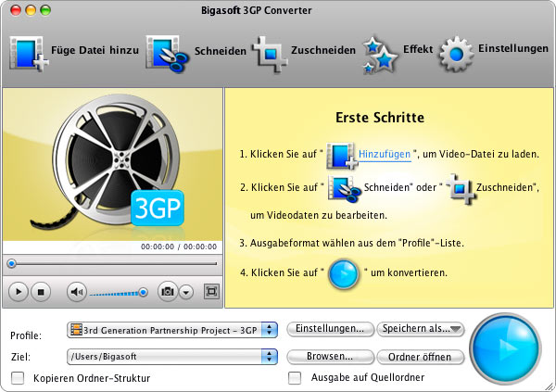Click the Einstellungen... button beside Profile
The image size is (556, 392).
point(330,329)
